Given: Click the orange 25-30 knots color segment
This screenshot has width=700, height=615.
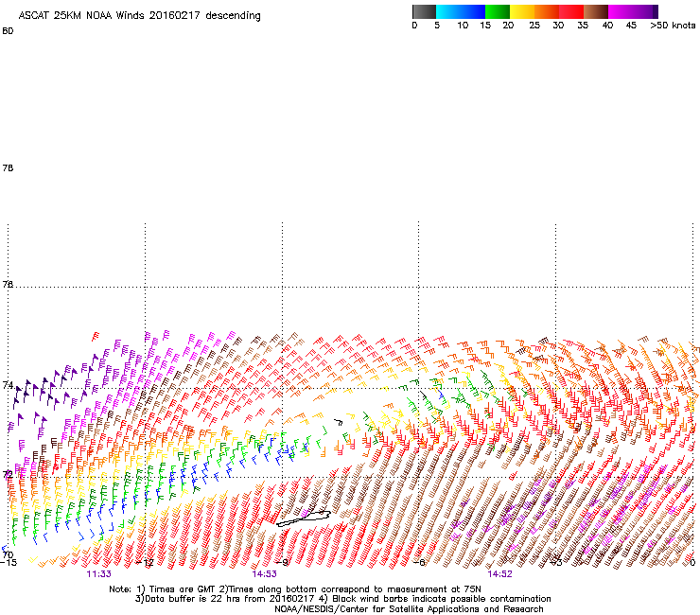Looking at the screenshot, I should pyautogui.click(x=547, y=11).
